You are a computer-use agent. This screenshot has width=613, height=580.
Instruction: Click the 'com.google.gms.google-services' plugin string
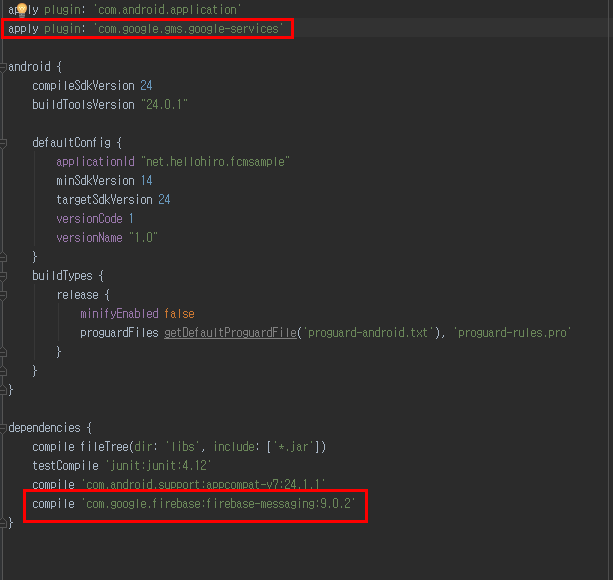(188, 29)
